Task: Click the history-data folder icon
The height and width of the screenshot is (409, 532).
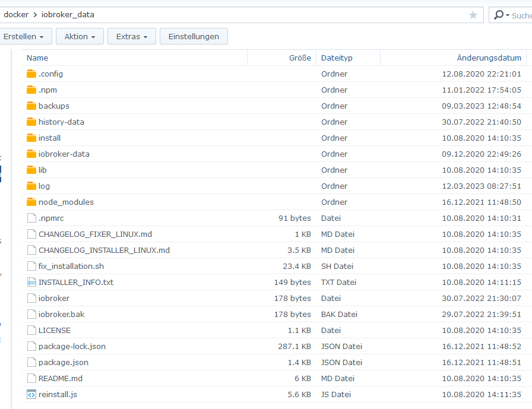Action: tap(31, 122)
